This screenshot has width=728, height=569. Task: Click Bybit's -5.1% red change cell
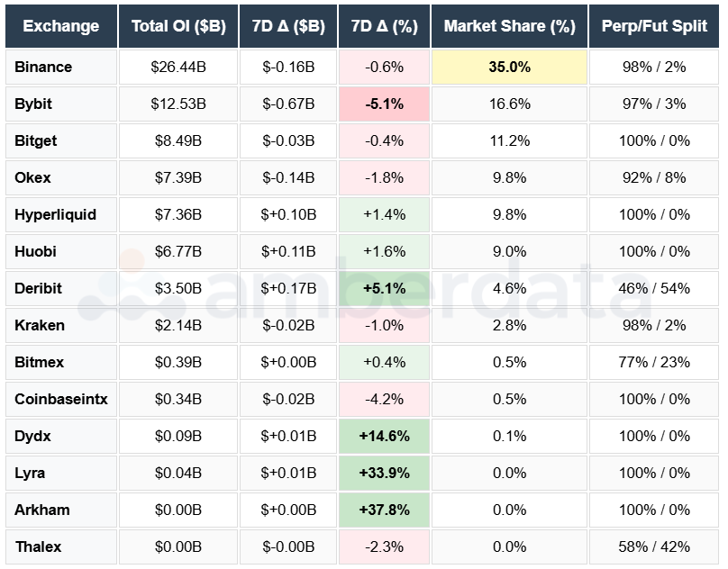click(x=382, y=104)
